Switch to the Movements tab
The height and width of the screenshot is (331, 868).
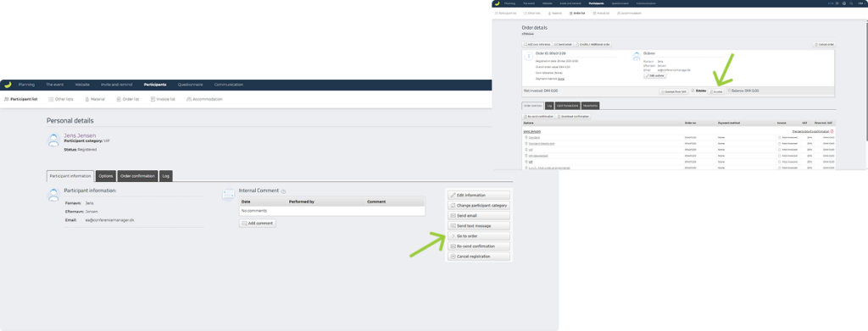(x=590, y=105)
